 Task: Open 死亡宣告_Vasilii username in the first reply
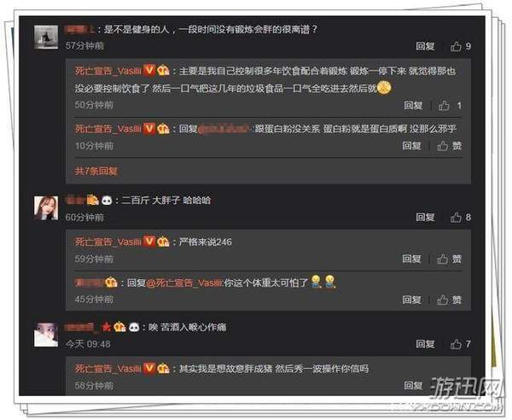pyautogui.click(x=108, y=71)
